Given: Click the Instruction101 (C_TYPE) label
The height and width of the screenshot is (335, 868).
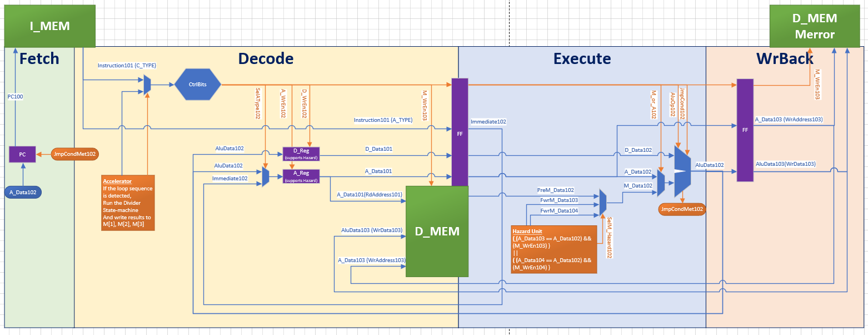Looking at the screenshot, I should coord(127,65).
